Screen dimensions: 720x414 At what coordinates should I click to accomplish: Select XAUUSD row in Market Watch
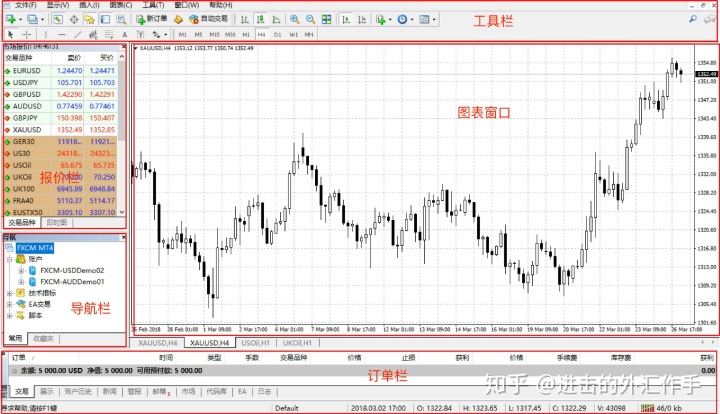coord(60,130)
